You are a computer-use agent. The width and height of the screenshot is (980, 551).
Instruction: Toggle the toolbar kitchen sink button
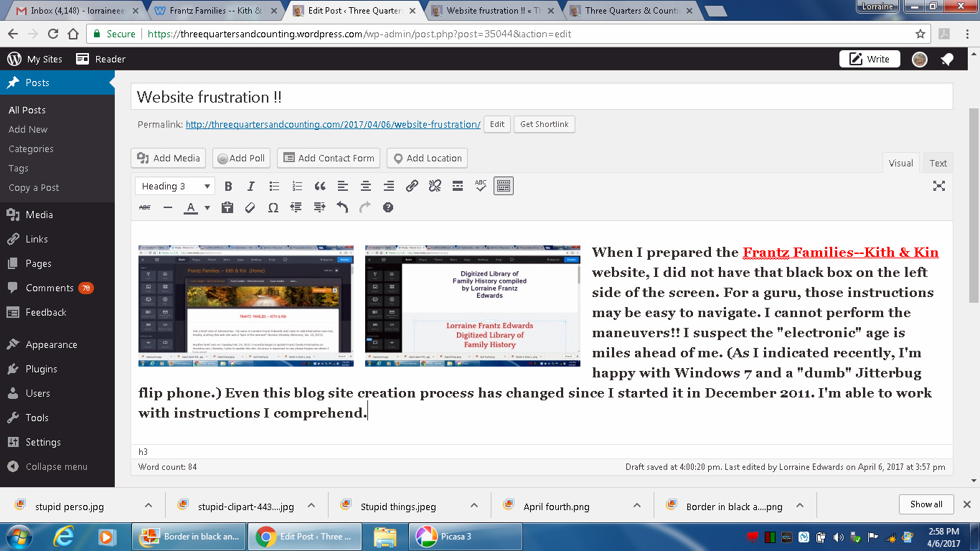coord(504,187)
